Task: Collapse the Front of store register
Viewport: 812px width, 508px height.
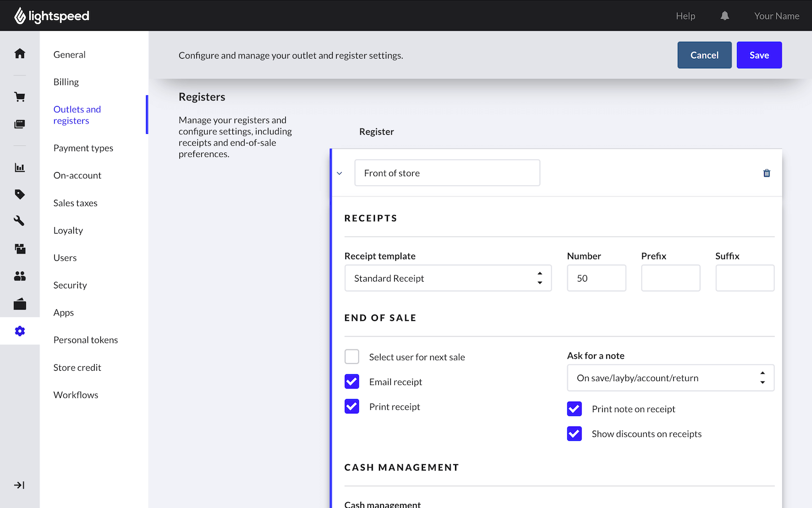Action: point(339,173)
